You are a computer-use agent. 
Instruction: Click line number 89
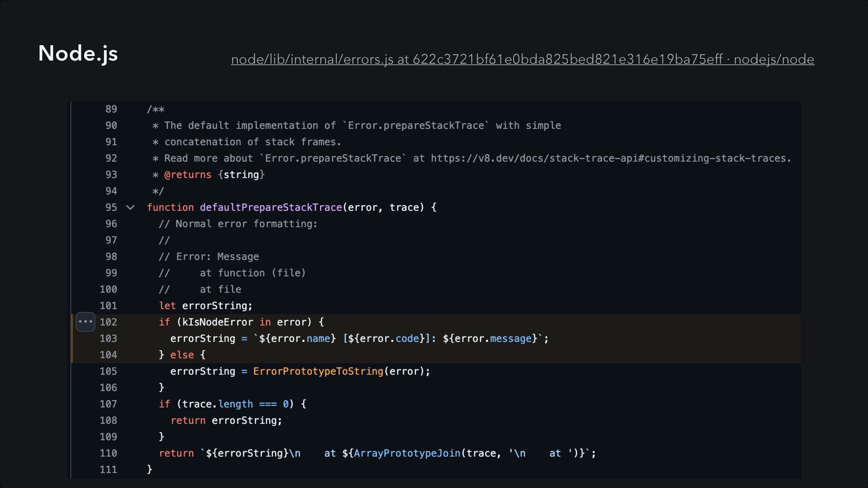pos(111,109)
